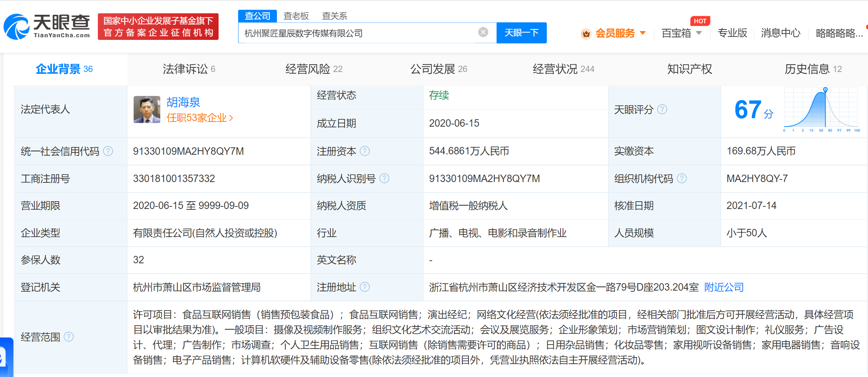This screenshot has height=377, width=868.
Task: Click help icon beside 组织机构代码
Action: 682,178
